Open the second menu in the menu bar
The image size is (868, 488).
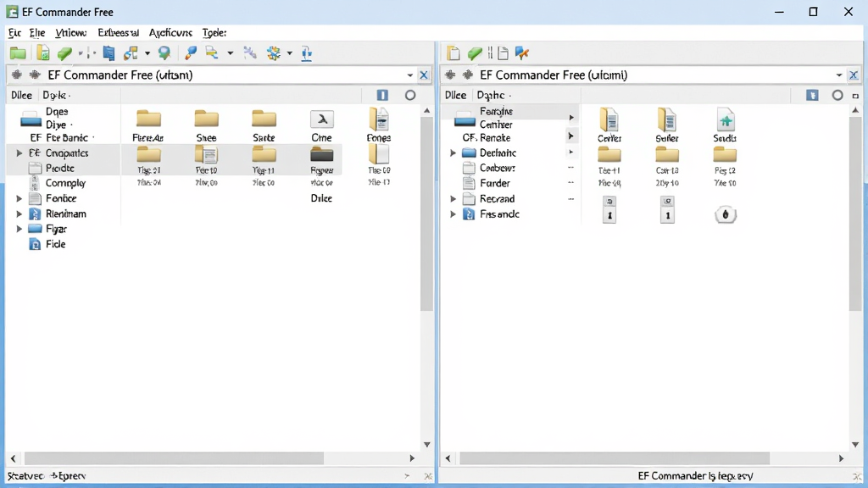click(37, 33)
